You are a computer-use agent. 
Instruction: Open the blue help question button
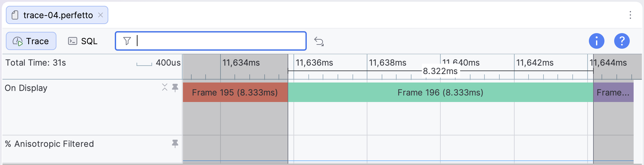click(x=622, y=41)
